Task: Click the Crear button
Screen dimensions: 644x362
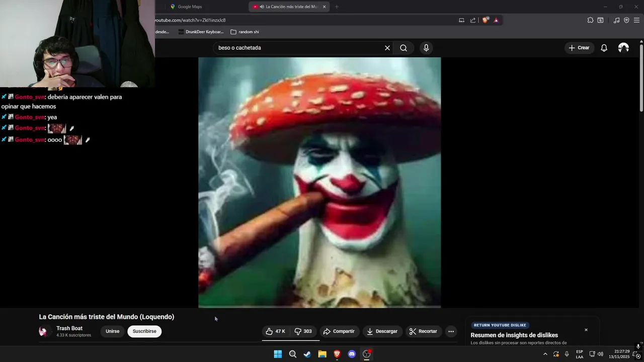Action: pyautogui.click(x=579, y=48)
